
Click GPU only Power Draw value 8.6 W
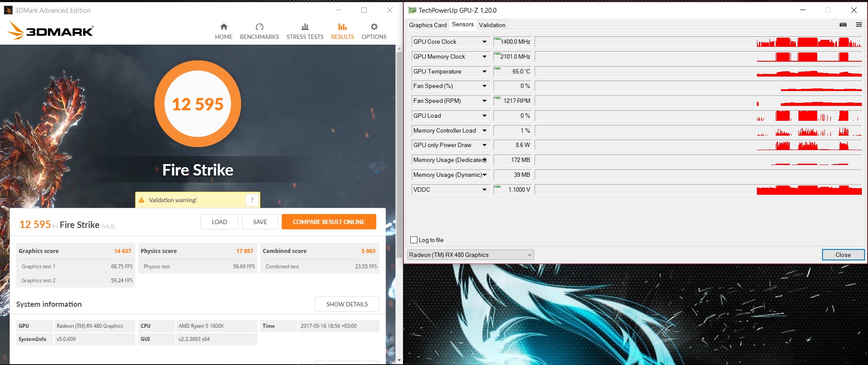click(522, 145)
